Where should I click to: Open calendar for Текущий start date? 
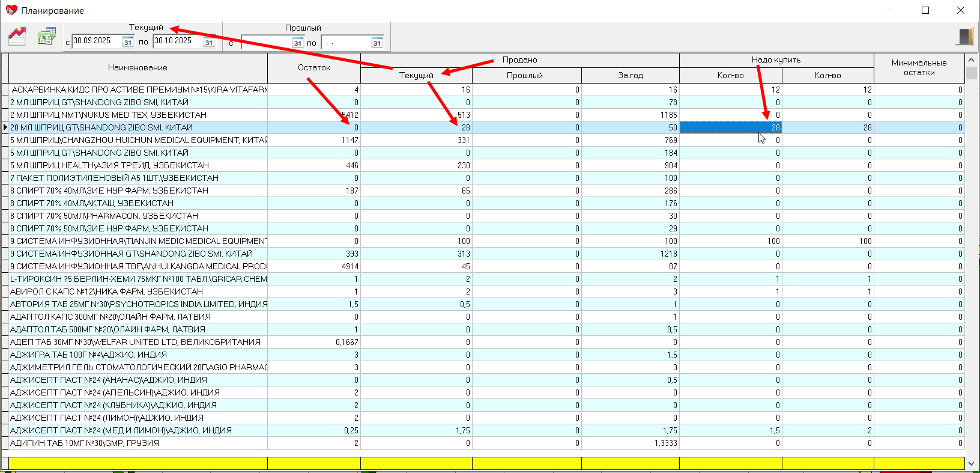(128, 42)
